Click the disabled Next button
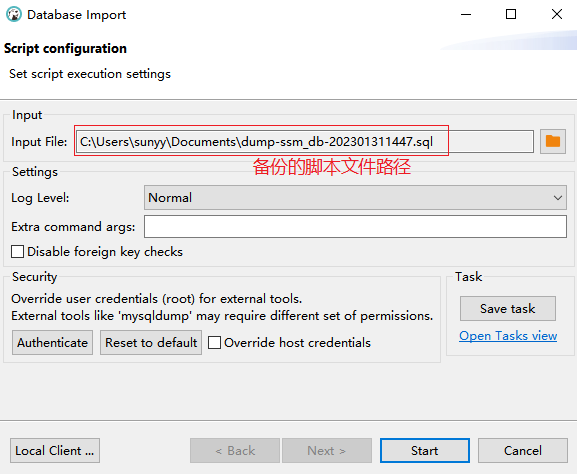 (327, 450)
